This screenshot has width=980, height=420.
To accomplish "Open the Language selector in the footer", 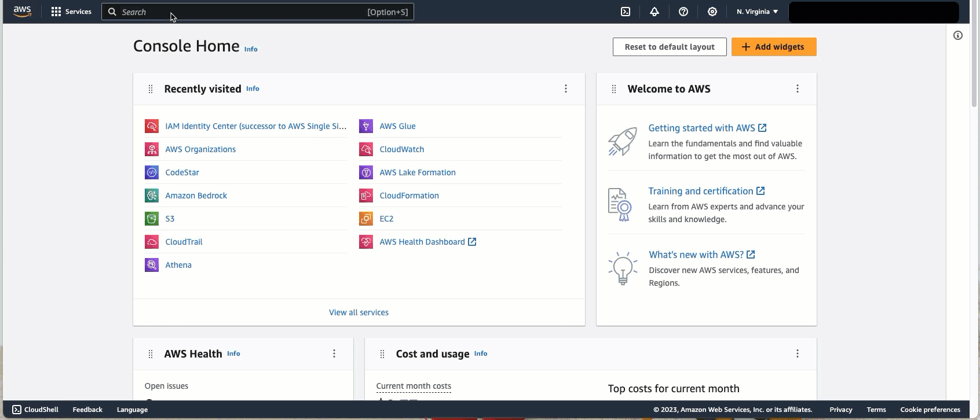I will pos(132,410).
